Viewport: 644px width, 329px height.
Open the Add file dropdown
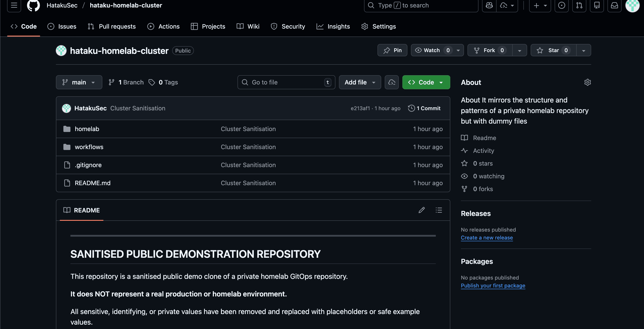click(360, 82)
